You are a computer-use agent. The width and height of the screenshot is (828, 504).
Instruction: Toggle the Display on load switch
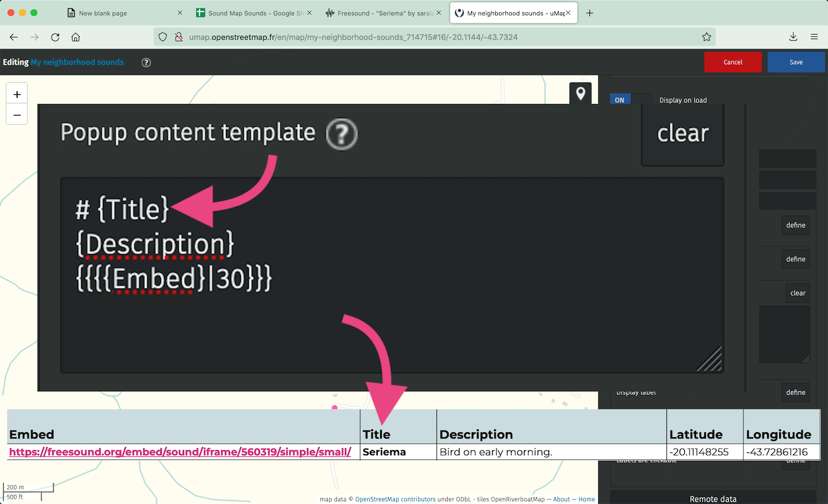click(x=631, y=99)
